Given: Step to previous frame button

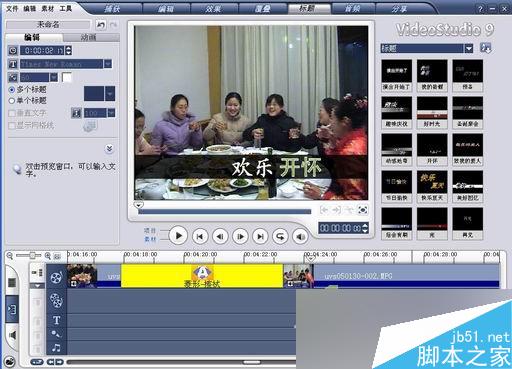Looking at the screenshot, I should pos(220,236).
